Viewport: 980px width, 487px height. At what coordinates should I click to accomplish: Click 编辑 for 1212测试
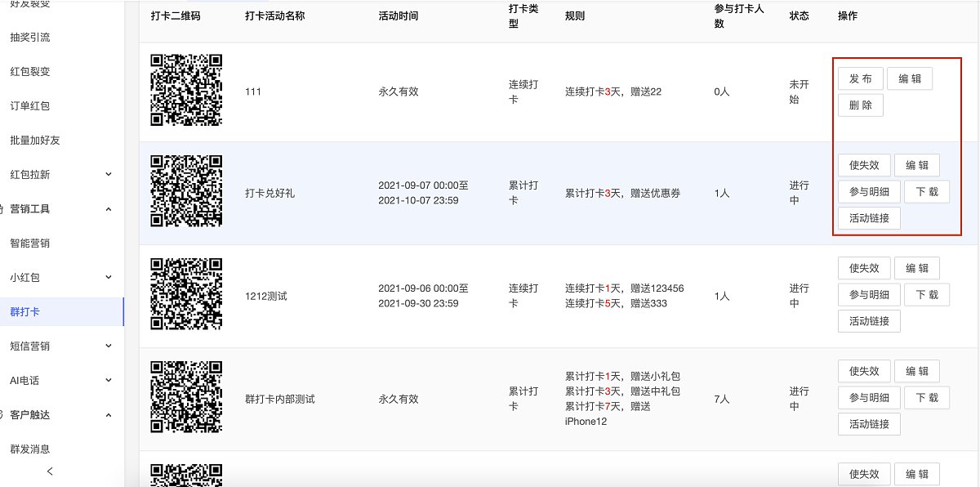917,268
